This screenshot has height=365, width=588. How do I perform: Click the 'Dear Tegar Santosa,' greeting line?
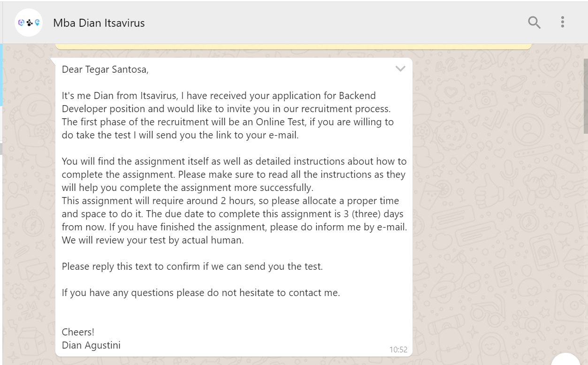(105, 69)
